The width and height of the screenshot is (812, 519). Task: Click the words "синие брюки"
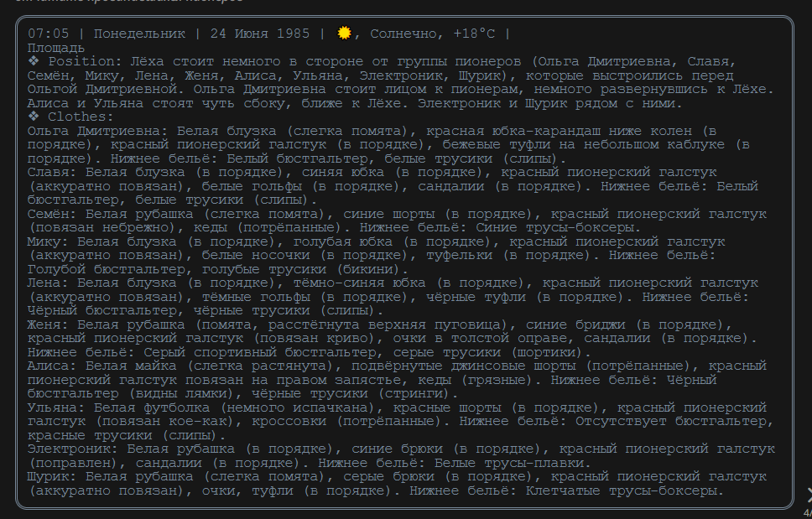(398, 449)
